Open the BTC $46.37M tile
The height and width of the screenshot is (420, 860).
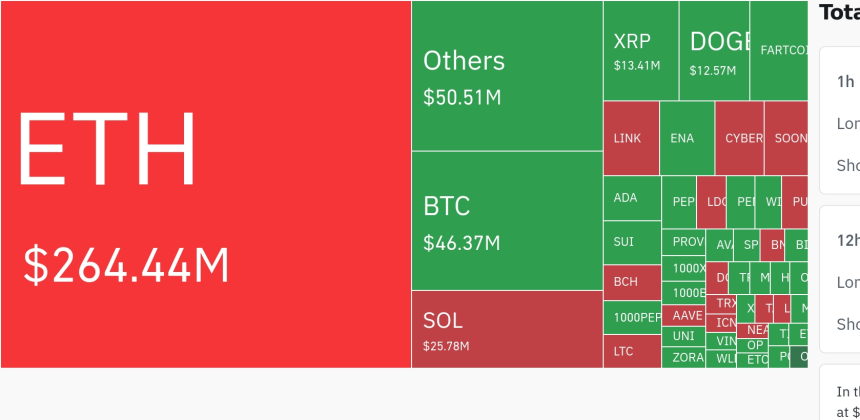[x=506, y=221]
